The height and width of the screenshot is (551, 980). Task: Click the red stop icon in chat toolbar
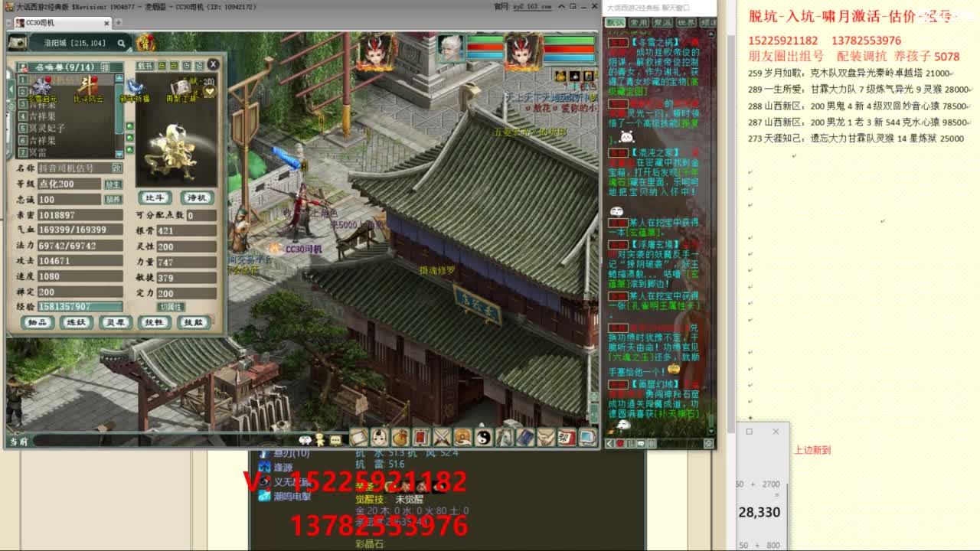click(620, 443)
